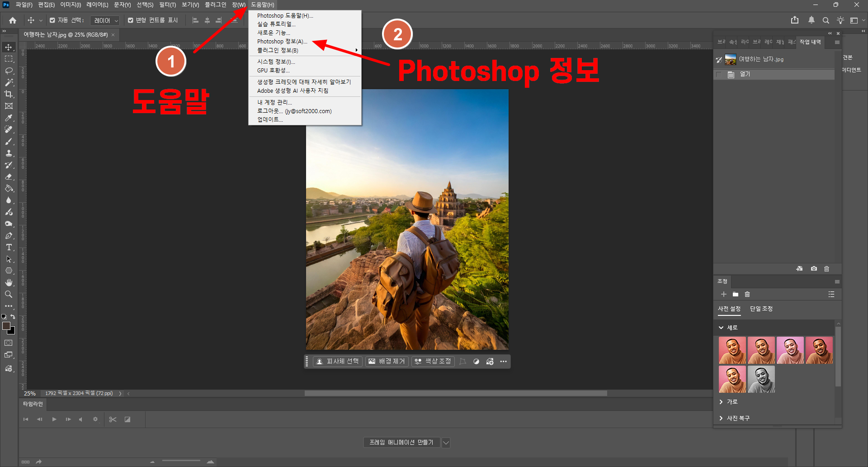Open dropdown arrow beside 프레임 애니메이션 만들기
This screenshot has height=467, width=868.
446,443
